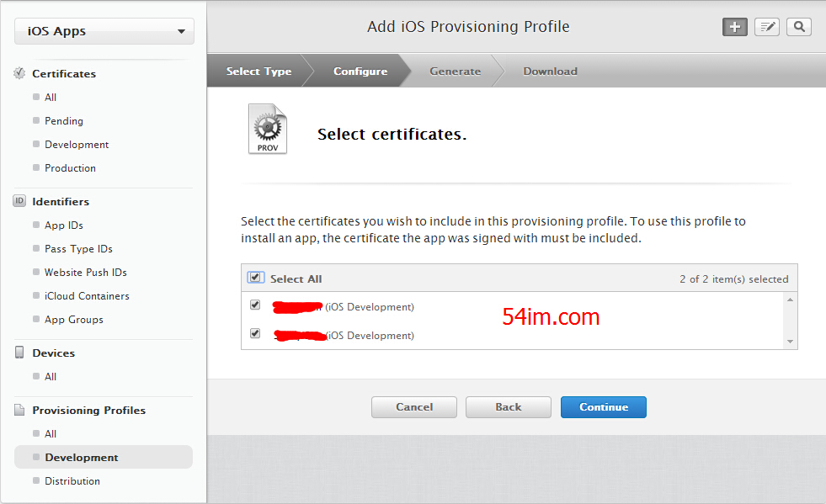The image size is (826, 504).
Task: Open All under Devices
Action: coord(51,377)
